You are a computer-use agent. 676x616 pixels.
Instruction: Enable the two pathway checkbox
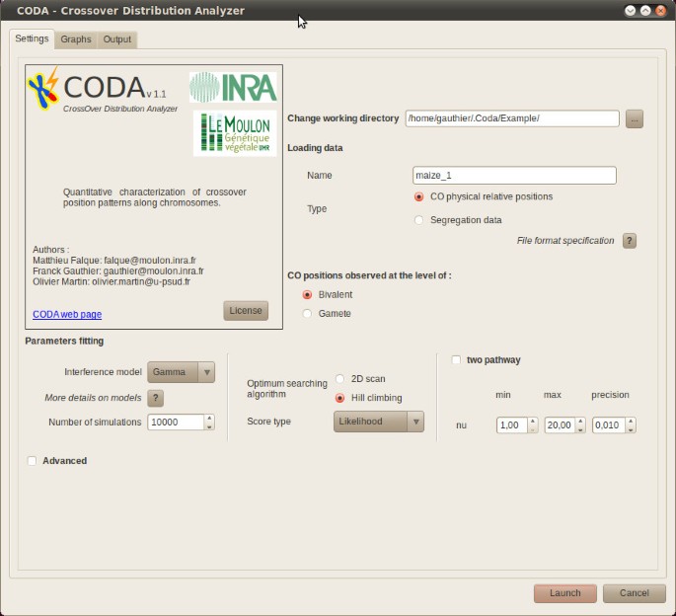click(x=456, y=360)
